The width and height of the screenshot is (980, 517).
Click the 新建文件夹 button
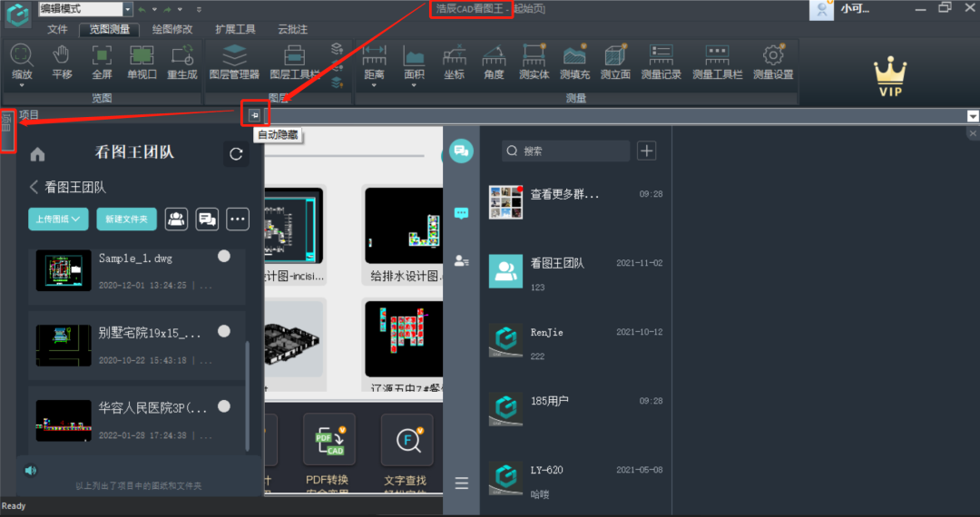126,219
